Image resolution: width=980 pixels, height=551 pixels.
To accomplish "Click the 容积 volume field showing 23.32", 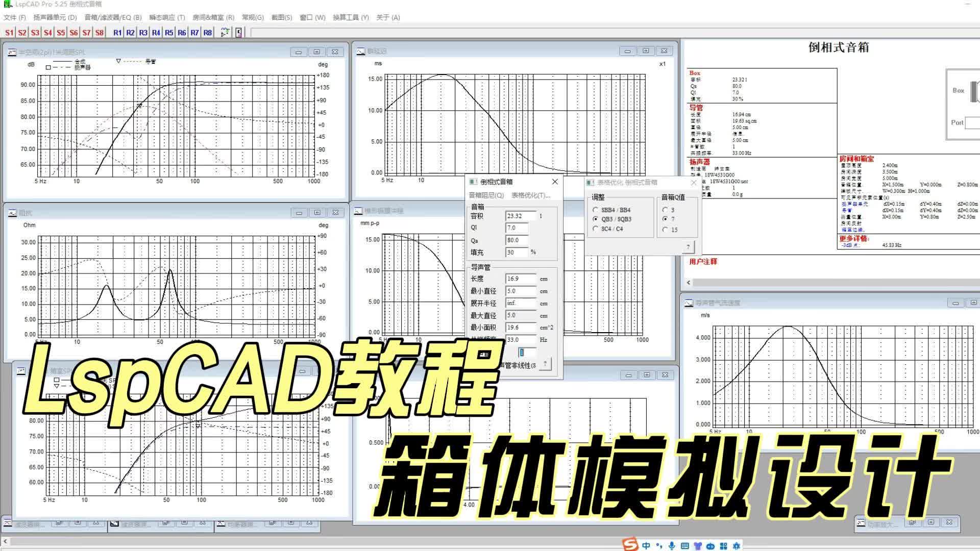I will click(x=521, y=216).
